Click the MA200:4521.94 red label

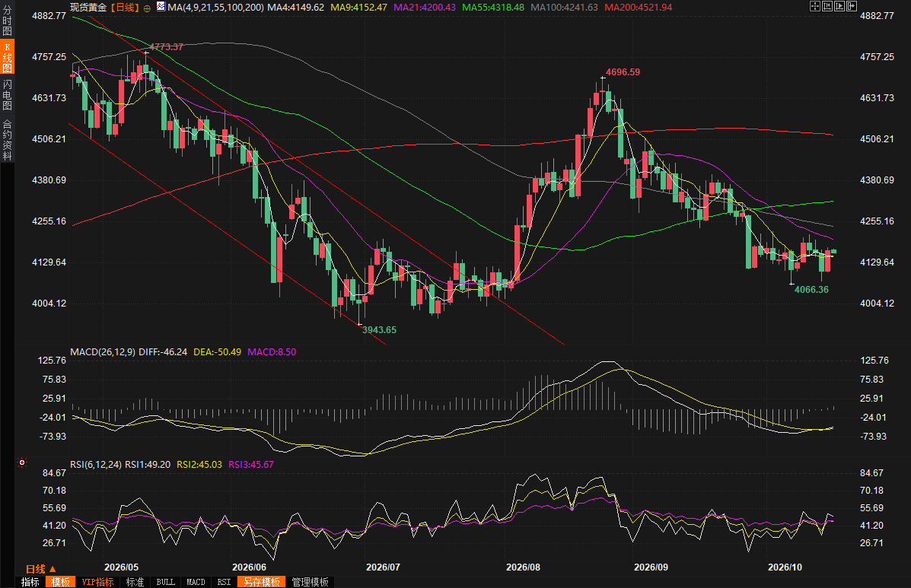tap(638, 7)
